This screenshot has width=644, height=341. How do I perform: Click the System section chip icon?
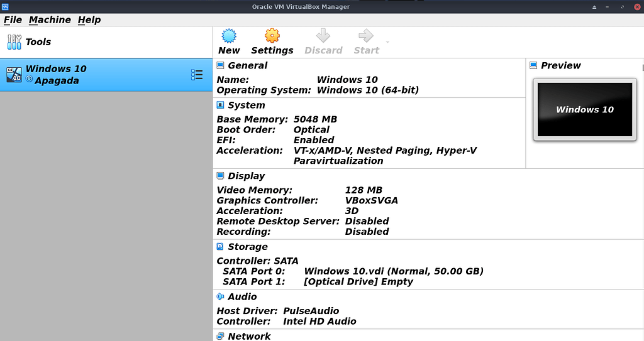click(221, 105)
